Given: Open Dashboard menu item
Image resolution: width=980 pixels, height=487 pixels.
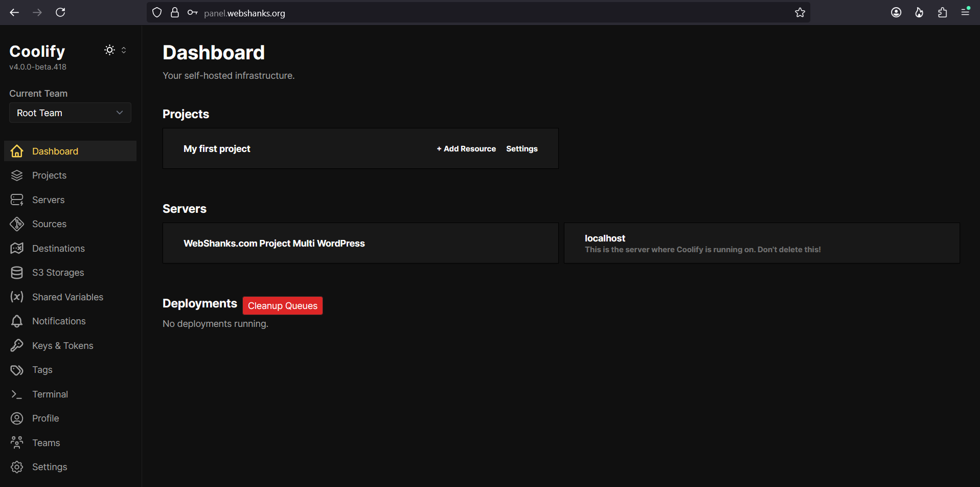Looking at the screenshot, I should (x=70, y=151).
